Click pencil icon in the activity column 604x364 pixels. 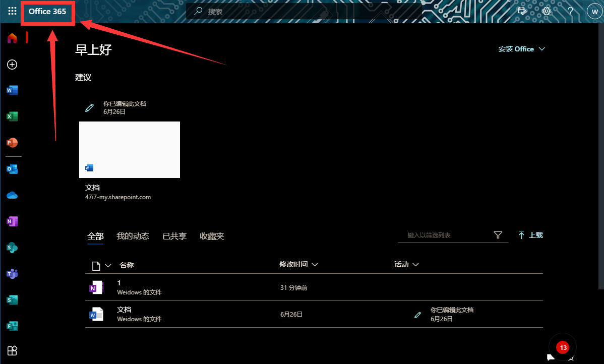417,315
